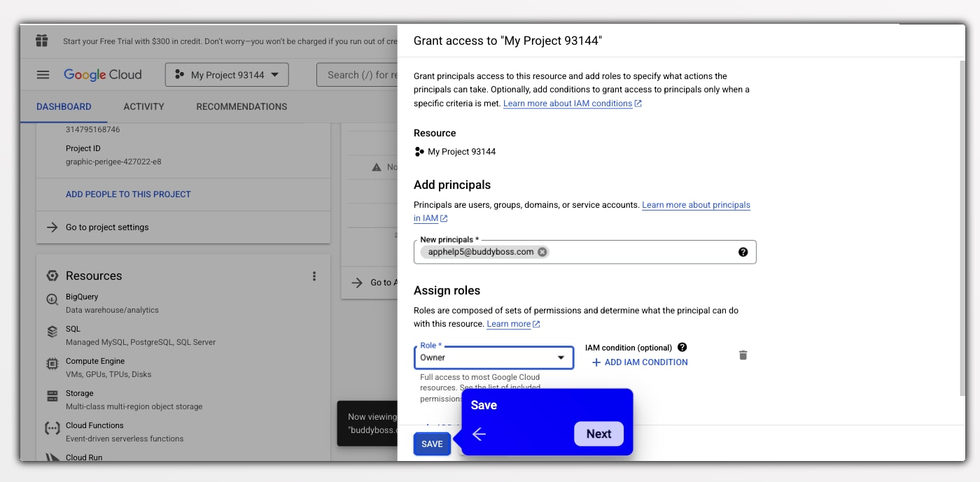The image size is (980, 482).
Task: Click project ID graphic-perigee-427022-e8 text
Action: click(x=113, y=162)
